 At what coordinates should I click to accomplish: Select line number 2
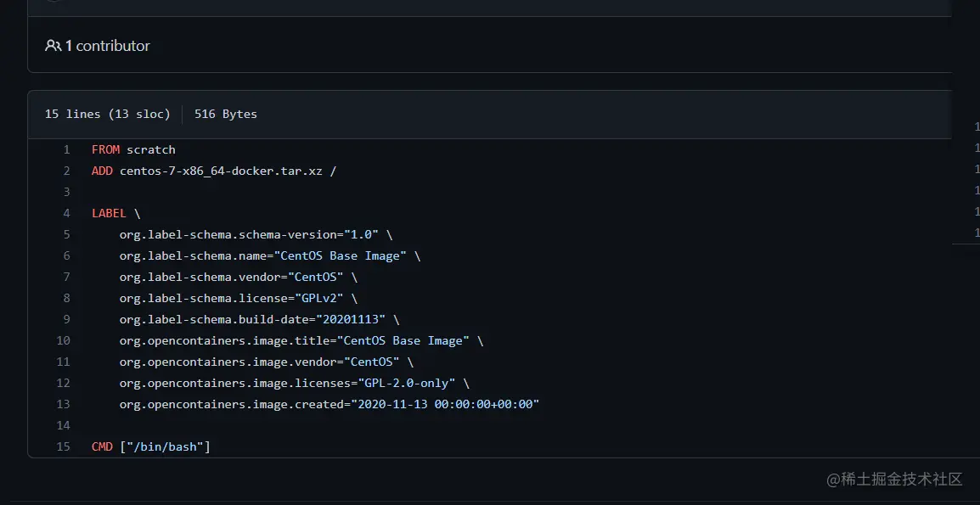point(66,171)
